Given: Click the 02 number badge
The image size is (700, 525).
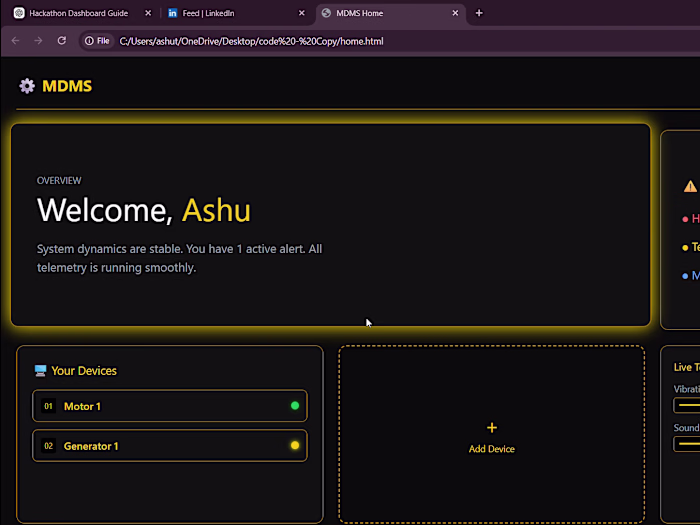Looking at the screenshot, I should (48, 446).
